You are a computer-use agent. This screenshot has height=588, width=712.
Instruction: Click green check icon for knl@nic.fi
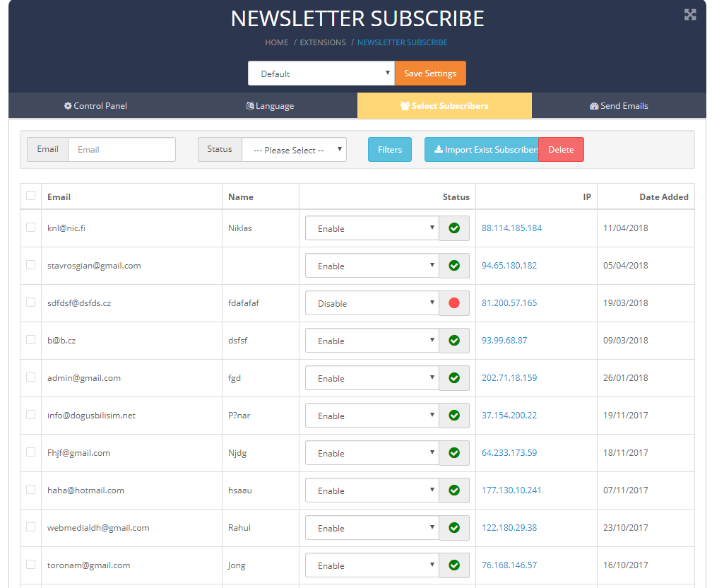pyautogui.click(x=454, y=228)
